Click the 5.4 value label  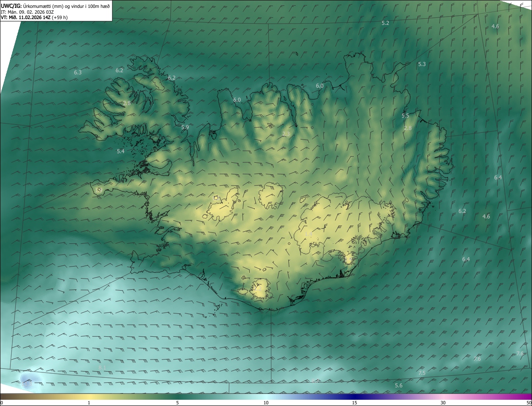tap(121, 151)
